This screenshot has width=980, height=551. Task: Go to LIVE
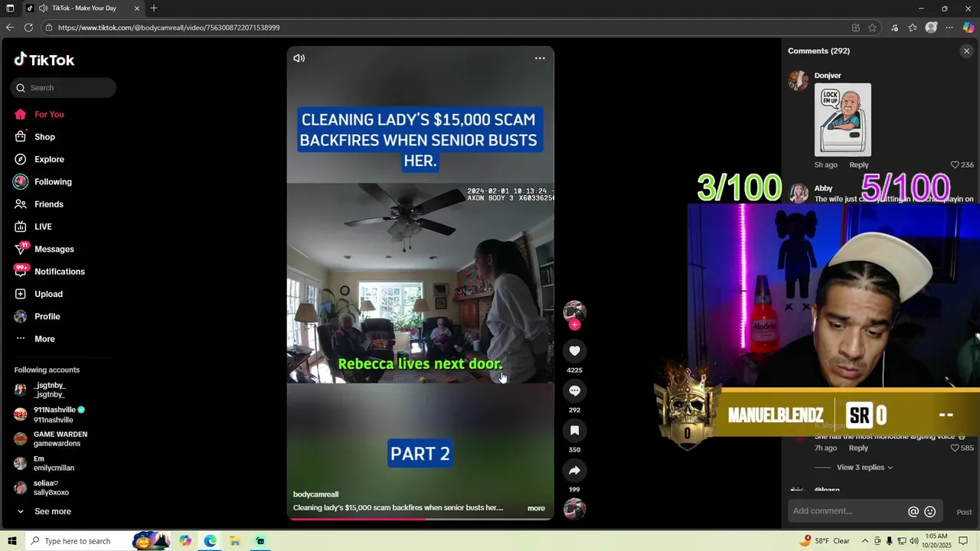43,227
